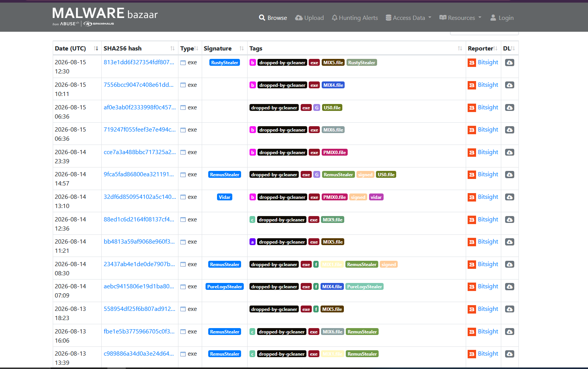The width and height of the screenshot is (588, 369).
Task: Click dropped-by-gcleaner tag in 558954df row
Action: (x=274, y=309)
